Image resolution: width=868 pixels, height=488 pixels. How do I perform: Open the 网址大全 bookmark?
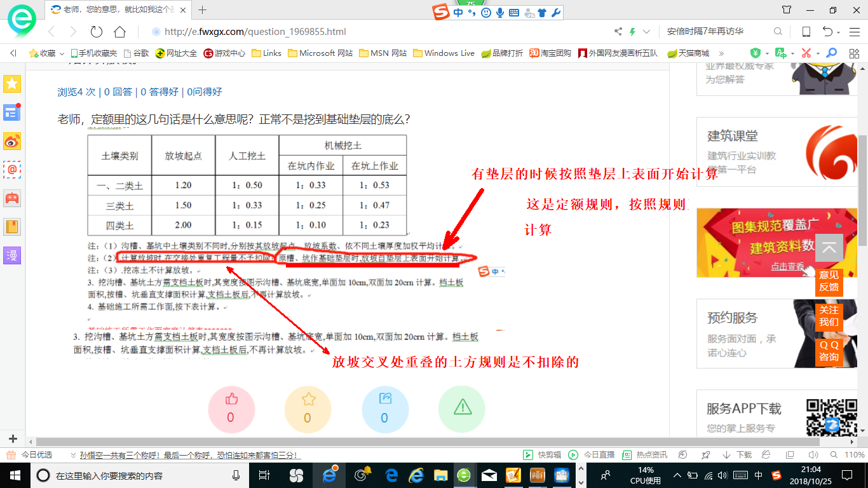[x=176, y=53]
